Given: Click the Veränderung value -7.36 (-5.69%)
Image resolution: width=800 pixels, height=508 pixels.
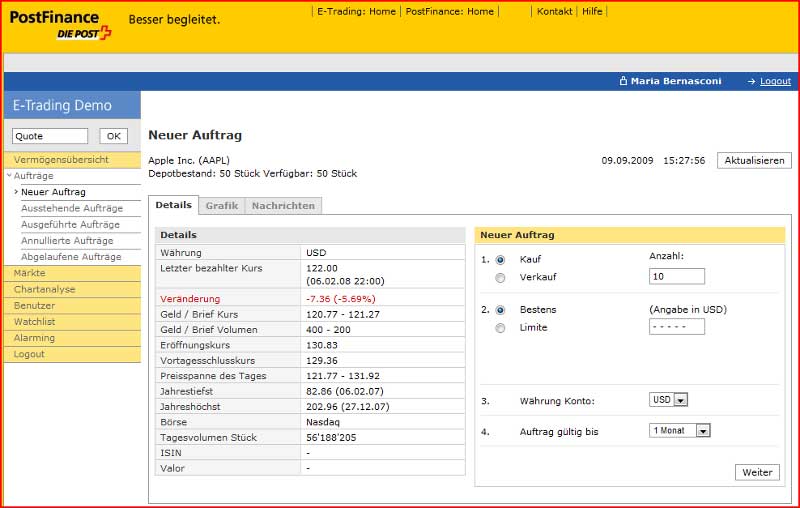Looking at the screenshot, I should (x=341, y=299).
